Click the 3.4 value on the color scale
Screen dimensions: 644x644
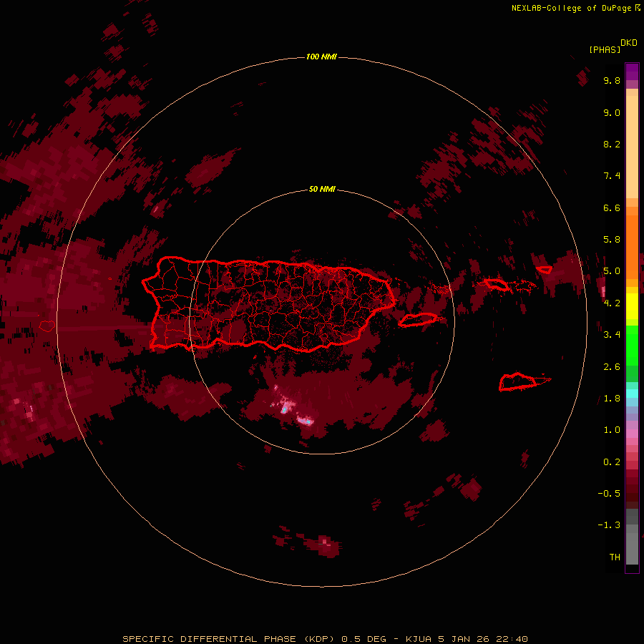pos(612,335)
